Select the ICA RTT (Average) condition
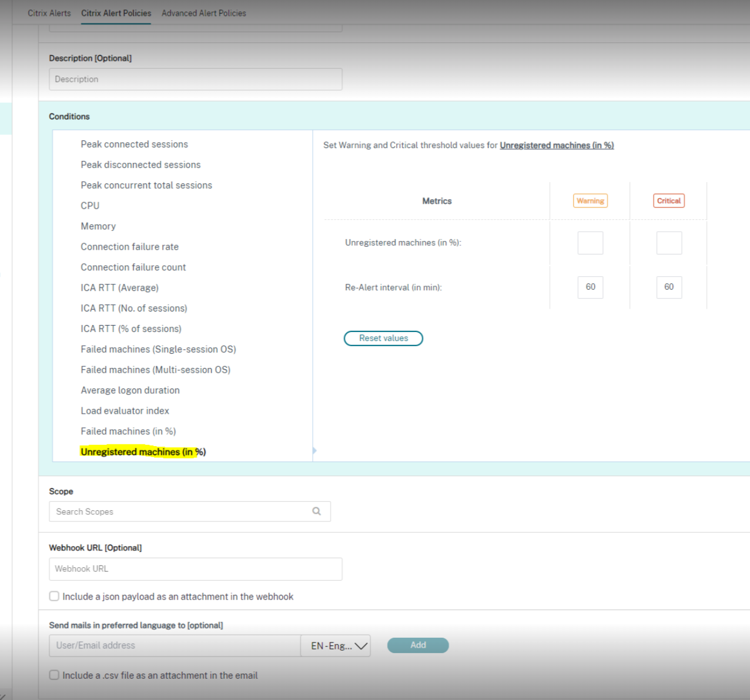750x700 pixels. pyautogui.click(x=119, y=288)
